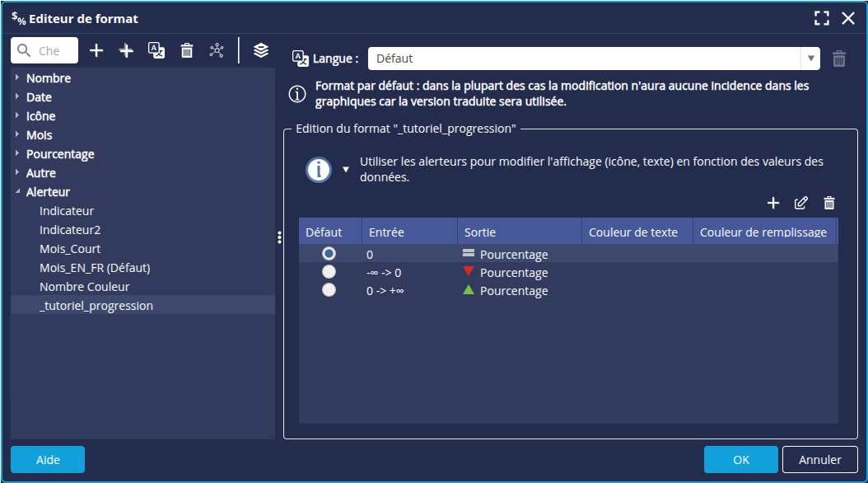
Task: Expand the Date category
Action: pyautogui.click(x=17, y=96)
